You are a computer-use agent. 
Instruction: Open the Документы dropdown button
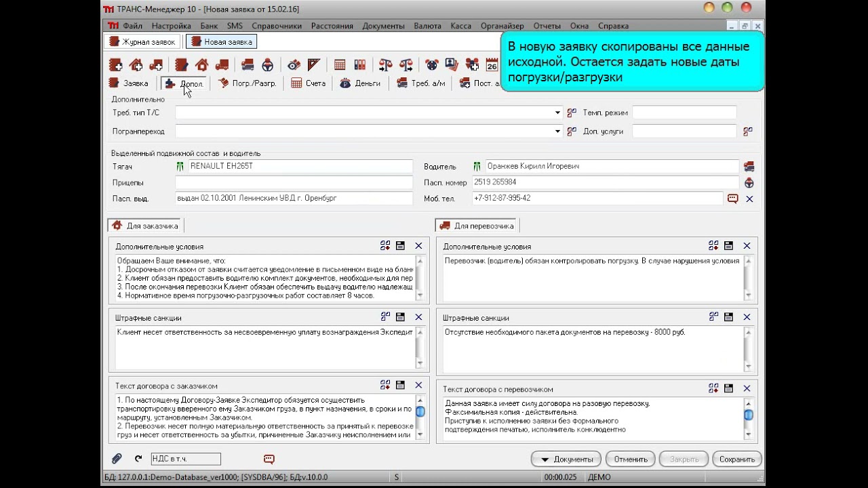[566, 459]
